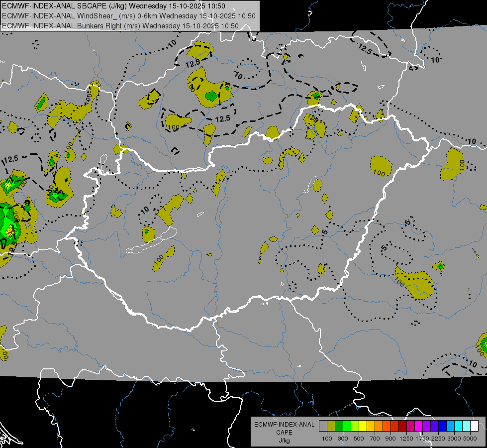Click the CAPE word in the legend
The height and width of the screenshot is (448, 487).
tap(284, 433)
